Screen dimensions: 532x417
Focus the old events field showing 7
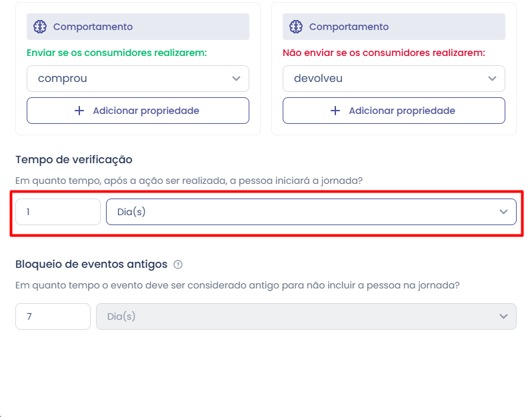[x=53, y=316]
